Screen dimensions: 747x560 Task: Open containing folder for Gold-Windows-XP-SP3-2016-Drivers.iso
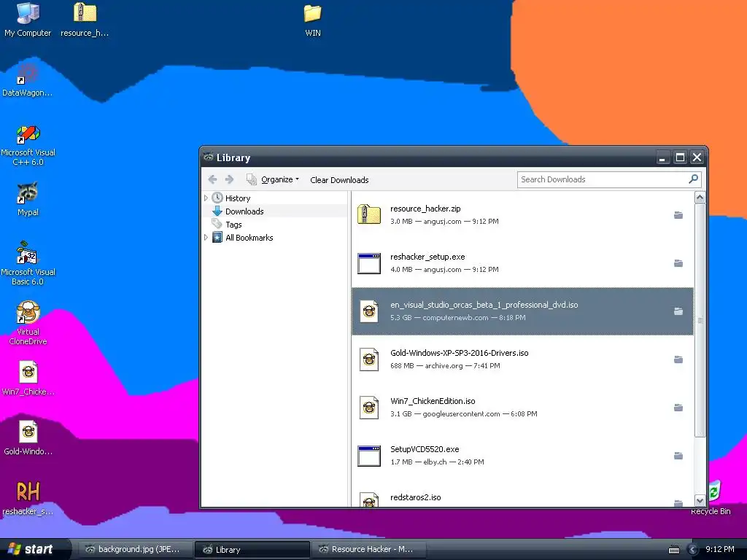[678, 359]
